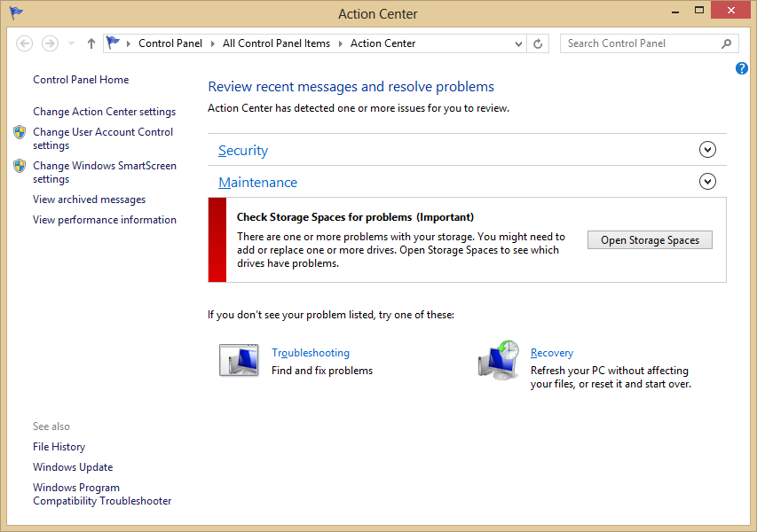Click the Recovery link

tap(552, 353)
